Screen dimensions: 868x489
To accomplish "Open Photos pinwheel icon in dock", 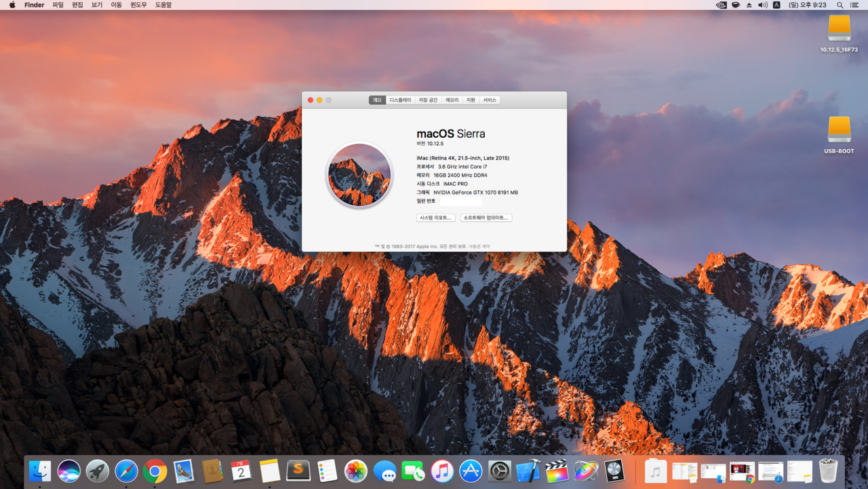I will coord(356,471).
